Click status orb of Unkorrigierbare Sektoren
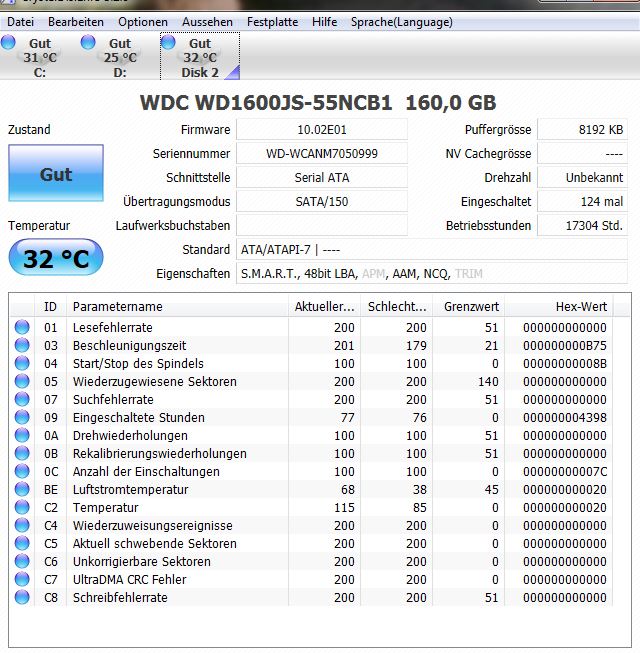 (22, 561)
